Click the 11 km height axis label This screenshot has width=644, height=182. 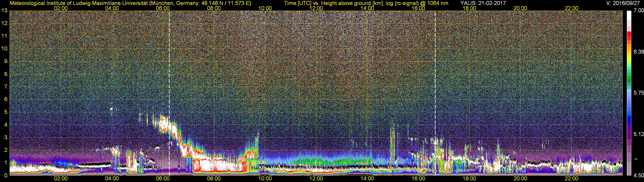coord(5,36)
